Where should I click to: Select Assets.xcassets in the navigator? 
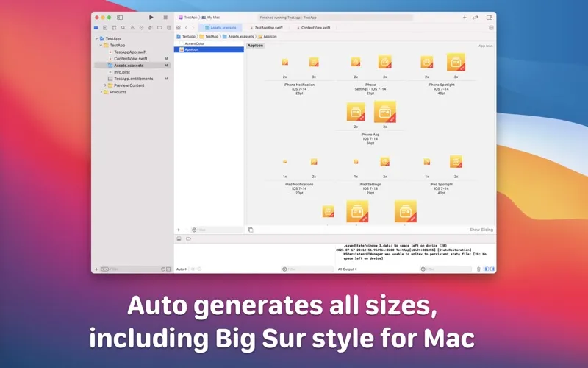pos(133,66)
